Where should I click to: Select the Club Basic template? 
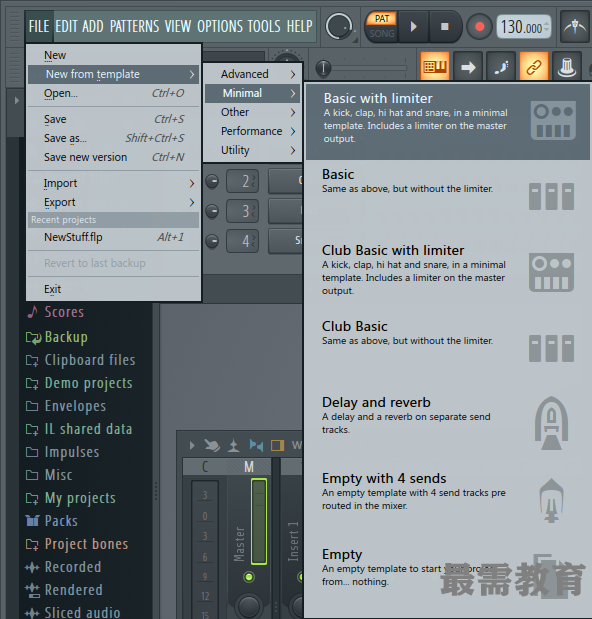point(448,349)
